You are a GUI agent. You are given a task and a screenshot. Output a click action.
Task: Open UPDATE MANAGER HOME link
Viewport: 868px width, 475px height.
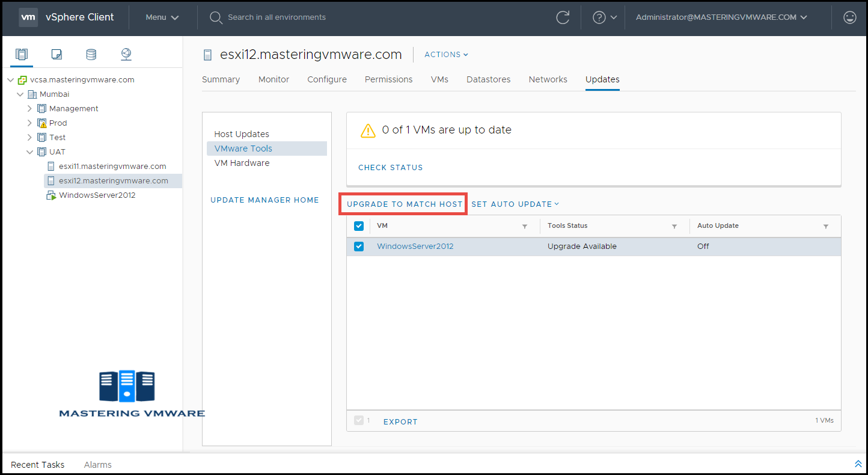(264, 200)
